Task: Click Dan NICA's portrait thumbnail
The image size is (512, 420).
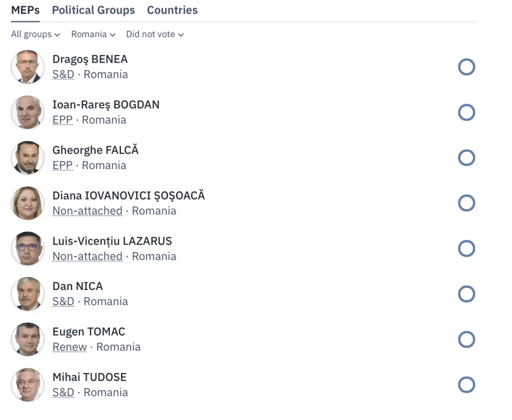Action: pyautogui.click(x=27, y=294)
